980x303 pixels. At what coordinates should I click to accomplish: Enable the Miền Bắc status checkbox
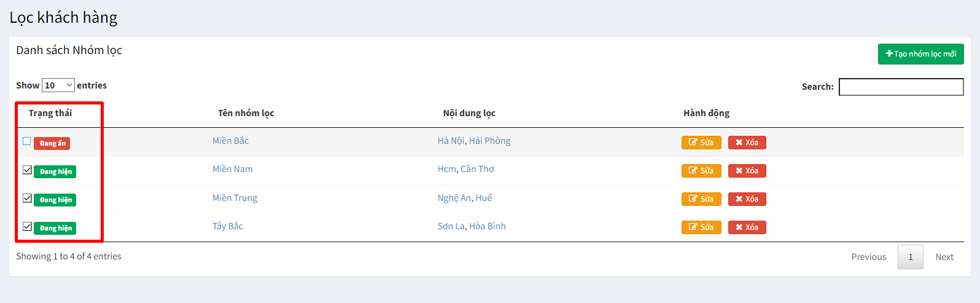pos(27,141)
